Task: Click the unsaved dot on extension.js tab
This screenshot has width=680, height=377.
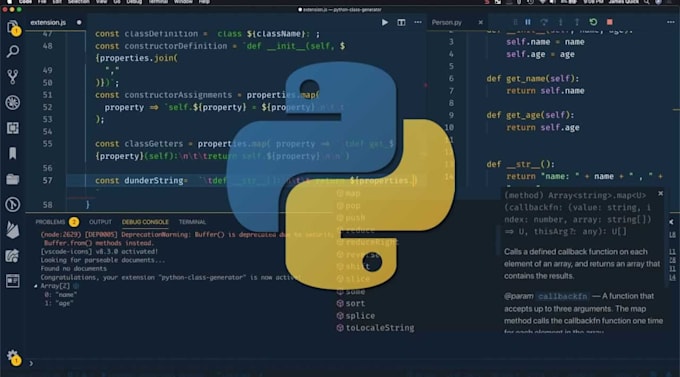Action: 79,22
